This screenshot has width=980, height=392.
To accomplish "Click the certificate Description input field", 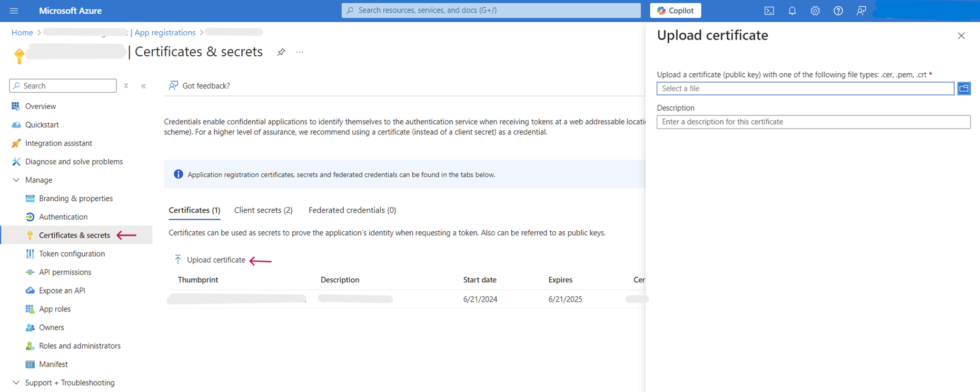I will tap(813, 122).
